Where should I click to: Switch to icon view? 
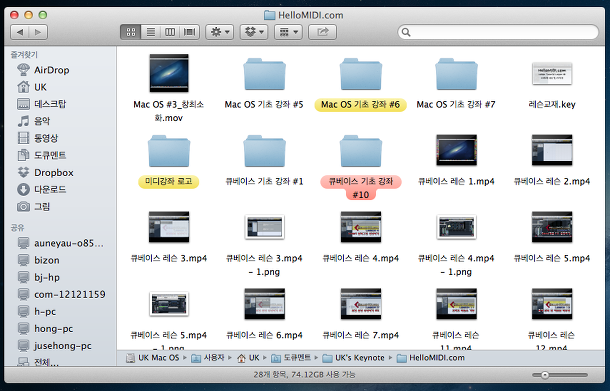[131, 32]
